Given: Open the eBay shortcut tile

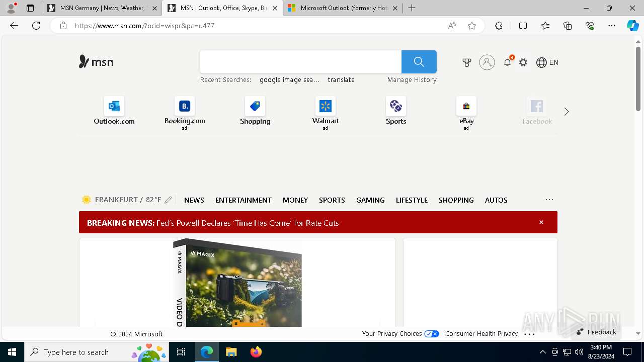Looking at the screenshot, I should pos(466,113).
